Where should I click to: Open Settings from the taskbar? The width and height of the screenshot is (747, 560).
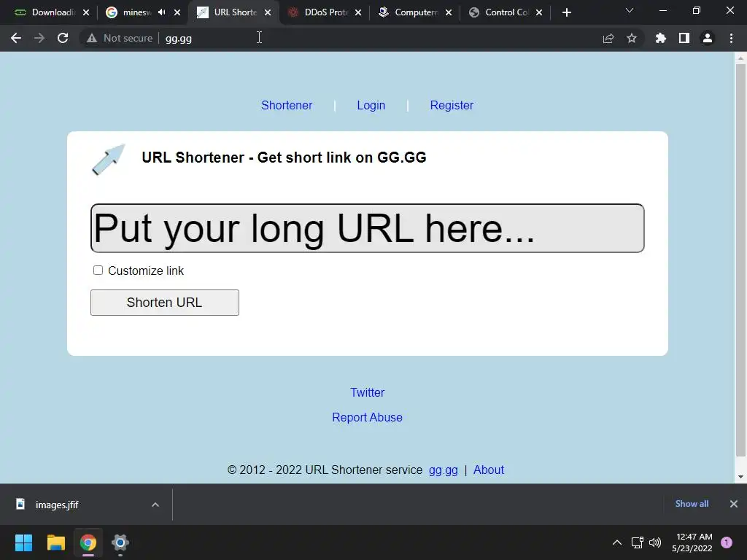[x=120, y=542]
